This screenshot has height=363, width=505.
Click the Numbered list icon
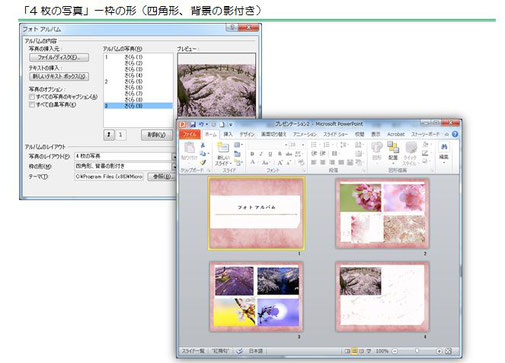pos(326,145)
